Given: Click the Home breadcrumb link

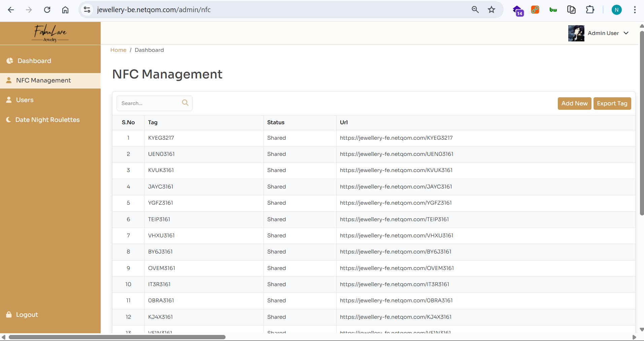Looking at the screenshot, I should (x=118, y=50).
